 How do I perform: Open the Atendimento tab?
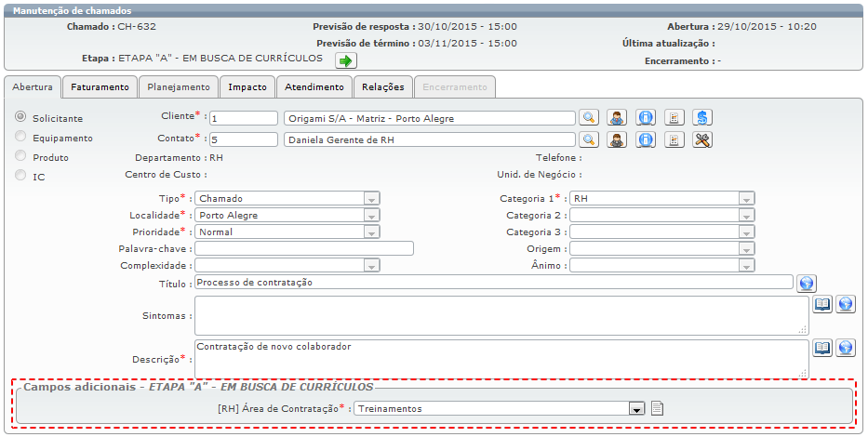tap(314, 86)
